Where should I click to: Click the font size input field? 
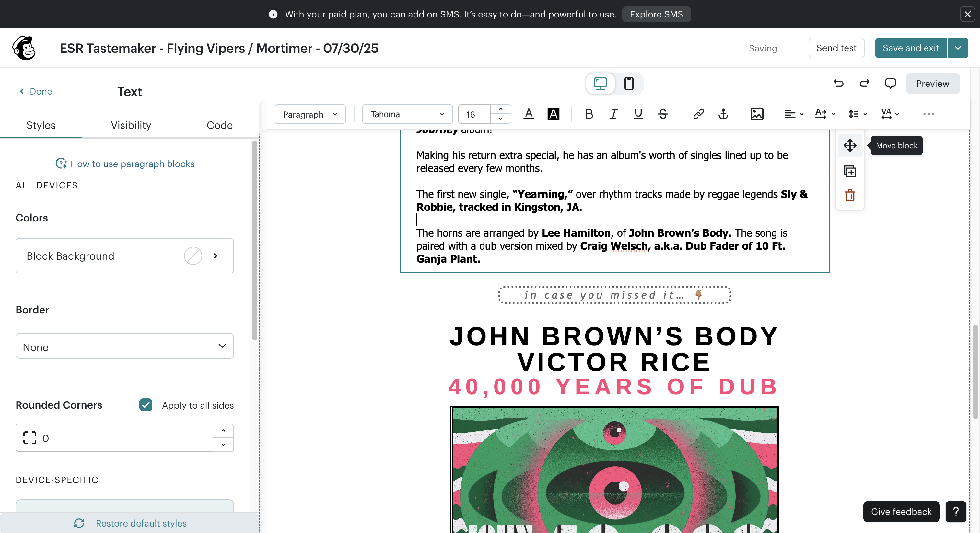click(x=474, y=114)
